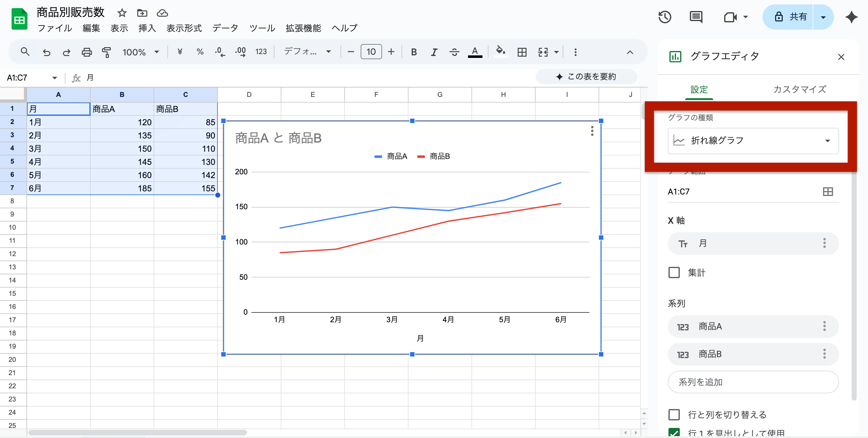Click the 系列を追加 button
The image size is (868, 438).
pos(753,382)
